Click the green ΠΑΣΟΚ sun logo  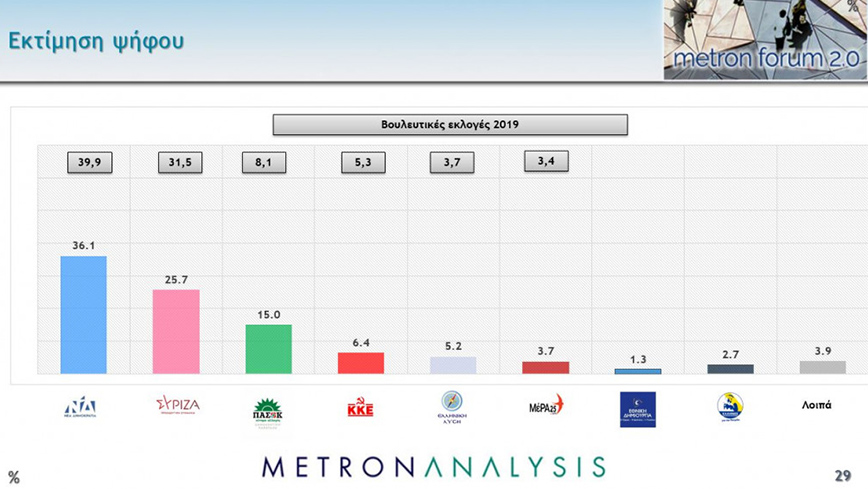point(268,411)
